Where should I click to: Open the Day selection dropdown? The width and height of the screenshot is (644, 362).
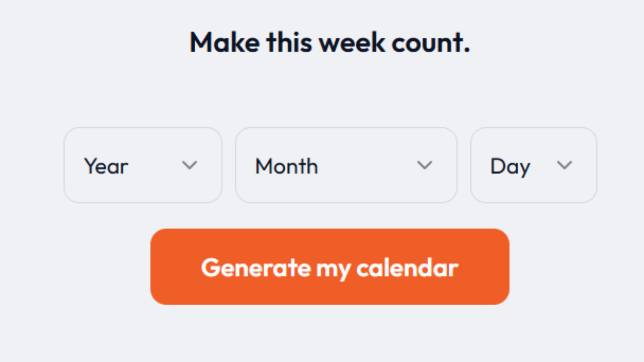[533, 165]
